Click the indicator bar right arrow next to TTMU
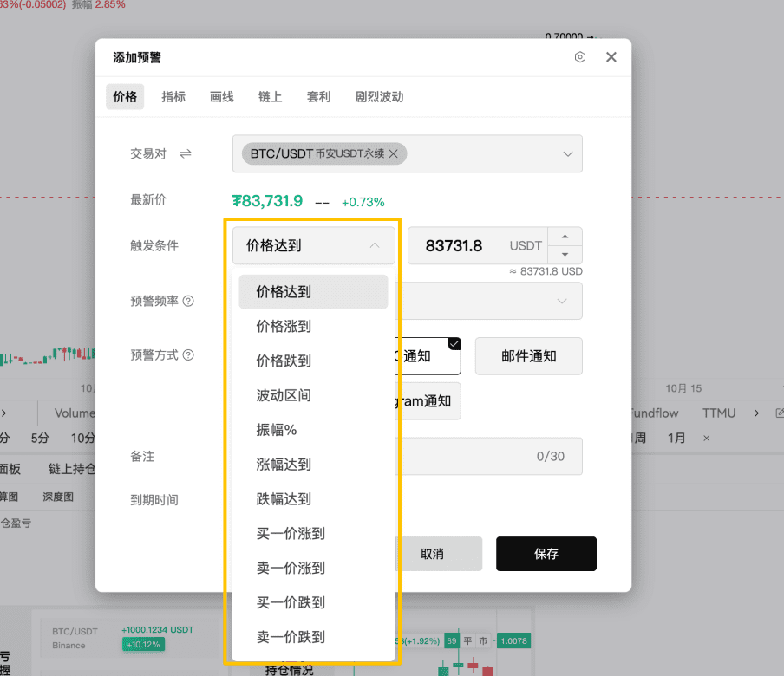Viewport: 784px width, 676px height. (x=756, y=413)
